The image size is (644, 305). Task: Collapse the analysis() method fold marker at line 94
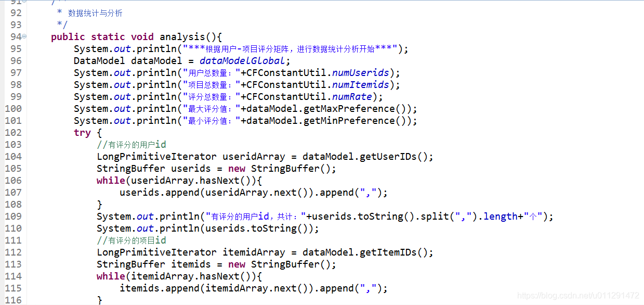click(24, 37)
